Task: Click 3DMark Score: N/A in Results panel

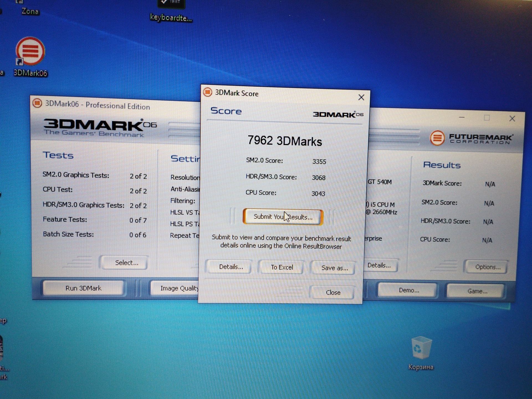Action: (459, 184)
